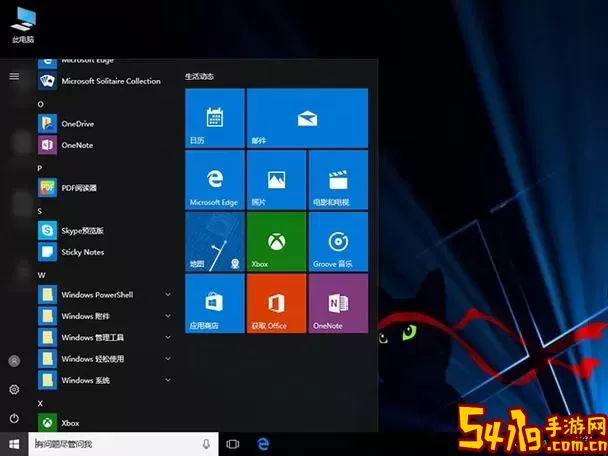Select the Windows 系统 label
The image size is (608, 456).
tap(85, 380)
